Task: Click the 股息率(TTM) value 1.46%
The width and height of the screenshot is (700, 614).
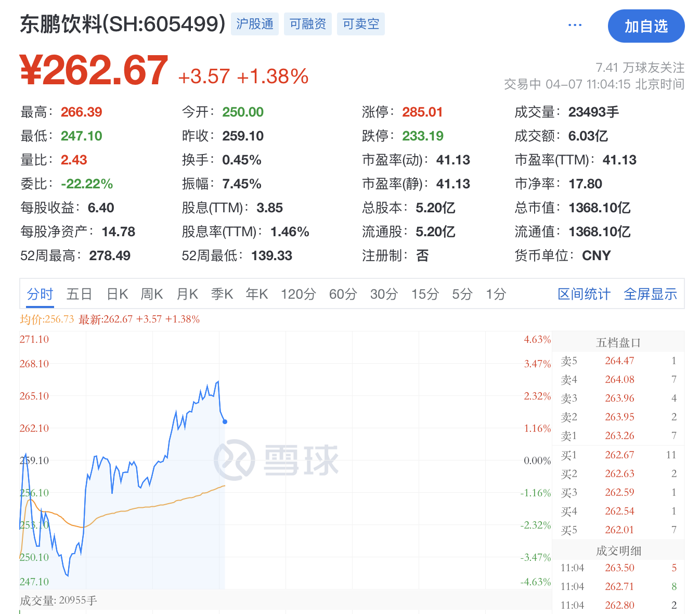Action: click(290, 232)
